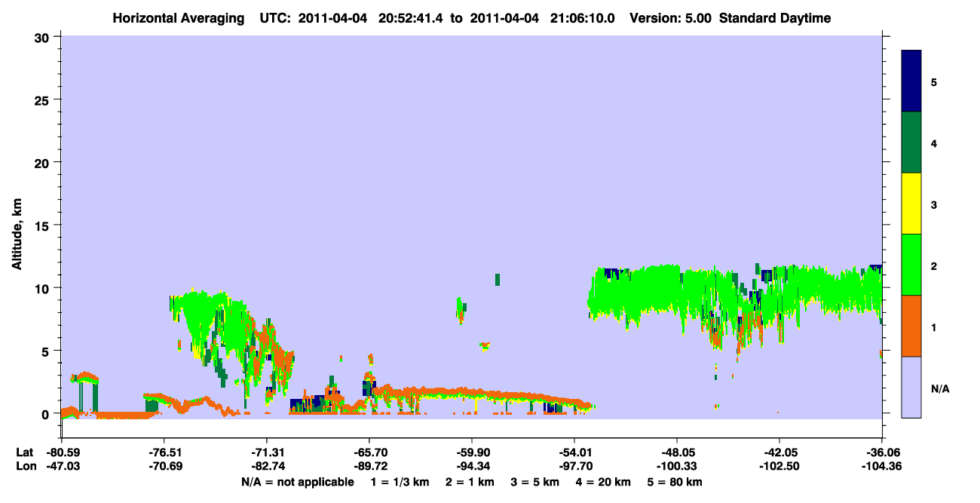Click the dark green level 4 color swatch
980x503 pixels.
(x=911, y=142)
